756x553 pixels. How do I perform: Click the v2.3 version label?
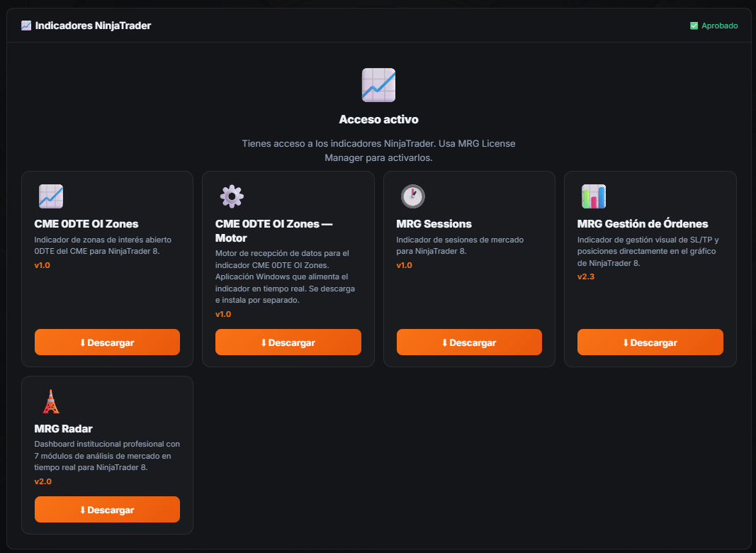(x=586, y=276)
